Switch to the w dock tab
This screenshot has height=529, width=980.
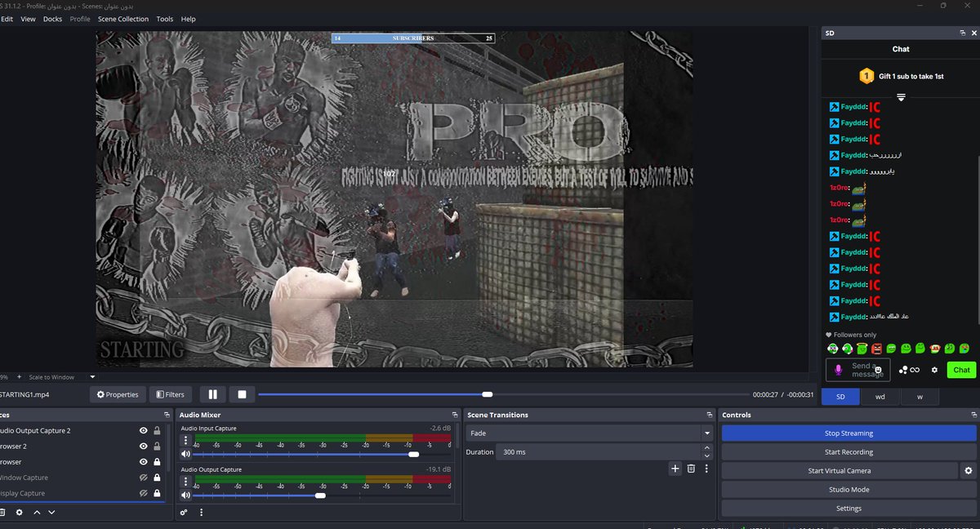click(x=920, y=397)
